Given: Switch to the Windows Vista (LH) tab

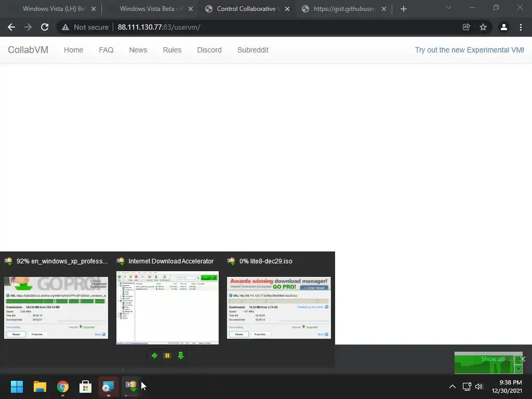Looking at the screenshot, I should click(x=54, y=9).
